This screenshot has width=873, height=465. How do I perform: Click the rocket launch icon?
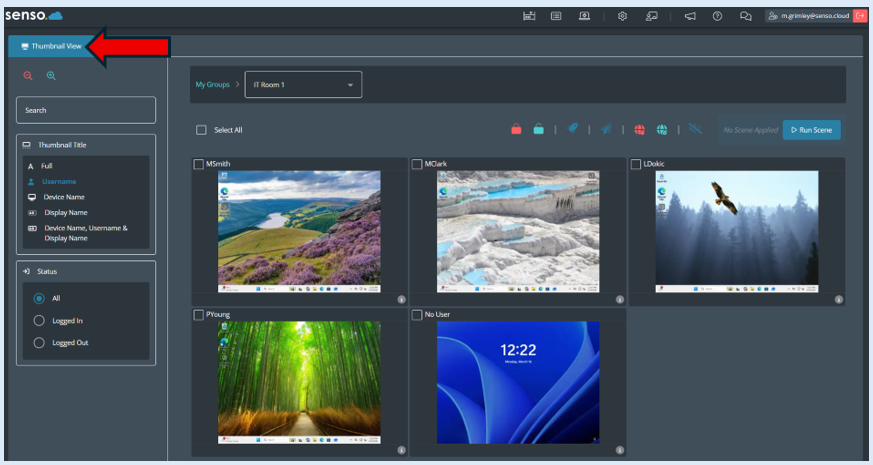click(x=573, y=129)
